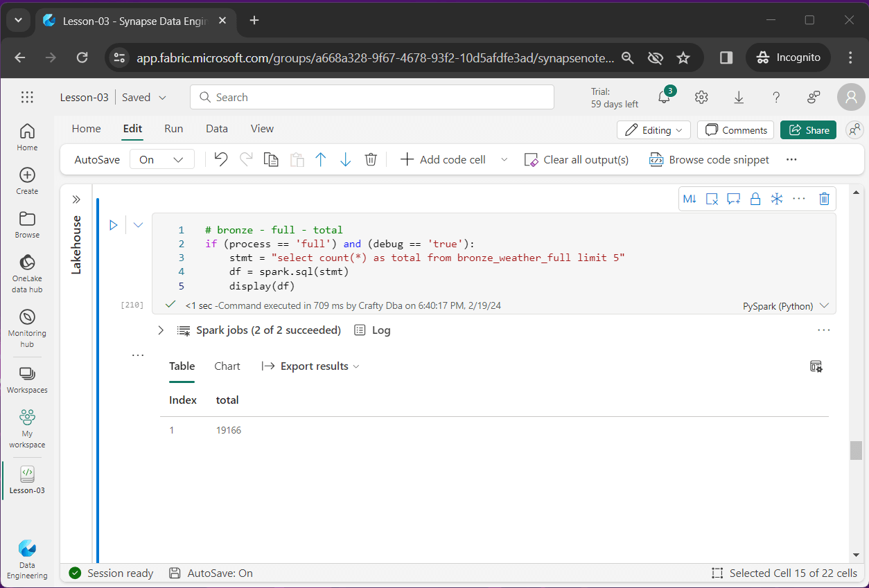Click the undo icon in the toolbar
Screen dimensions: 869x588
[221, 159]
